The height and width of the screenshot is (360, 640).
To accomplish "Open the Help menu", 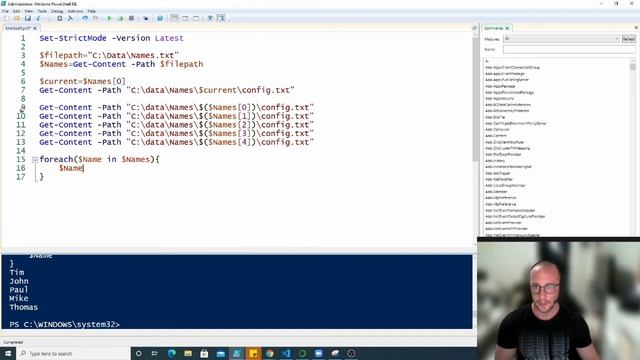I will 91,11.
